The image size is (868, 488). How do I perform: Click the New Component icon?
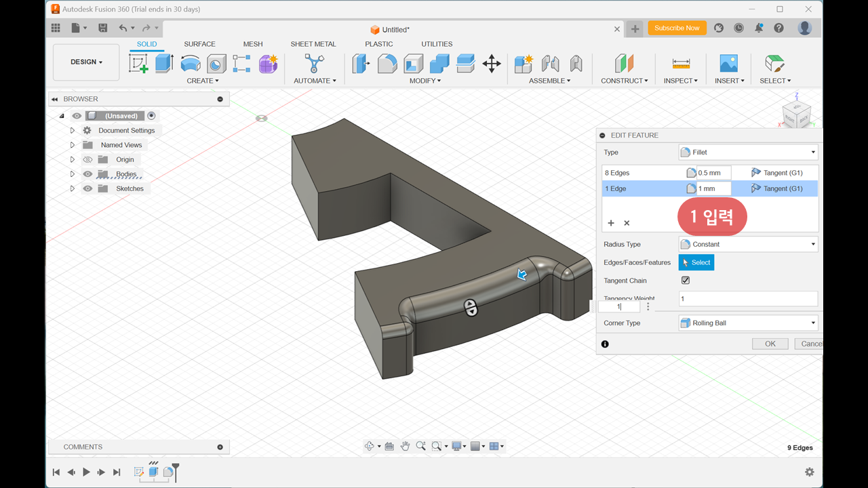pos(524,64)
